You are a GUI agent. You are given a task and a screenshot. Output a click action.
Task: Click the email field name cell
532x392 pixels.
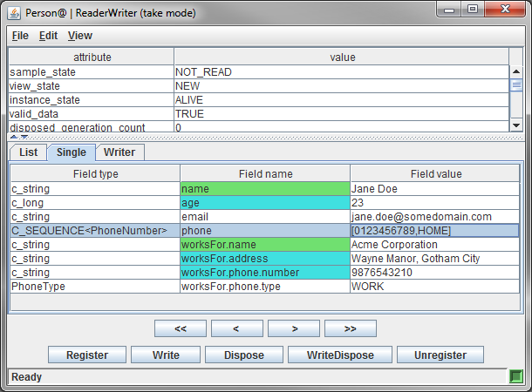click(265, 217)
